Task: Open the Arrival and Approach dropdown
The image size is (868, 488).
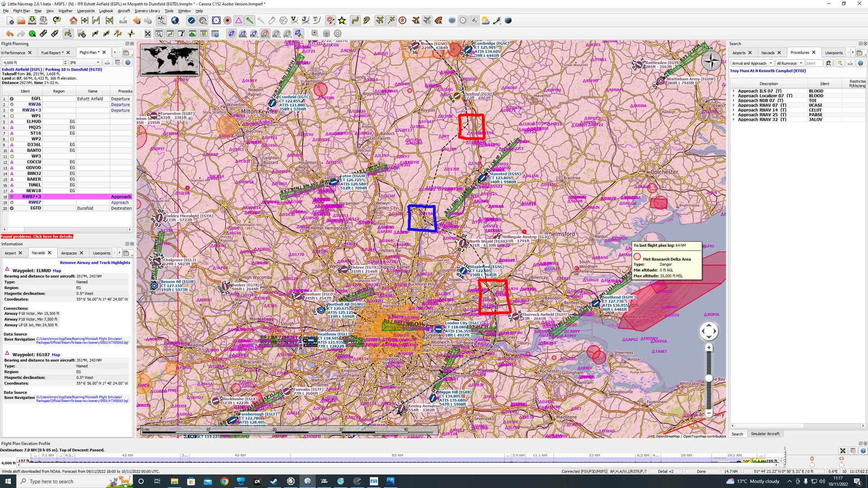Action: [x=752, y=63]
